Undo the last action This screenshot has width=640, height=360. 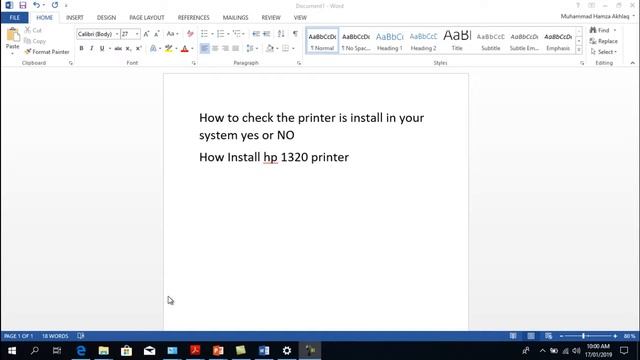point(36,5)
